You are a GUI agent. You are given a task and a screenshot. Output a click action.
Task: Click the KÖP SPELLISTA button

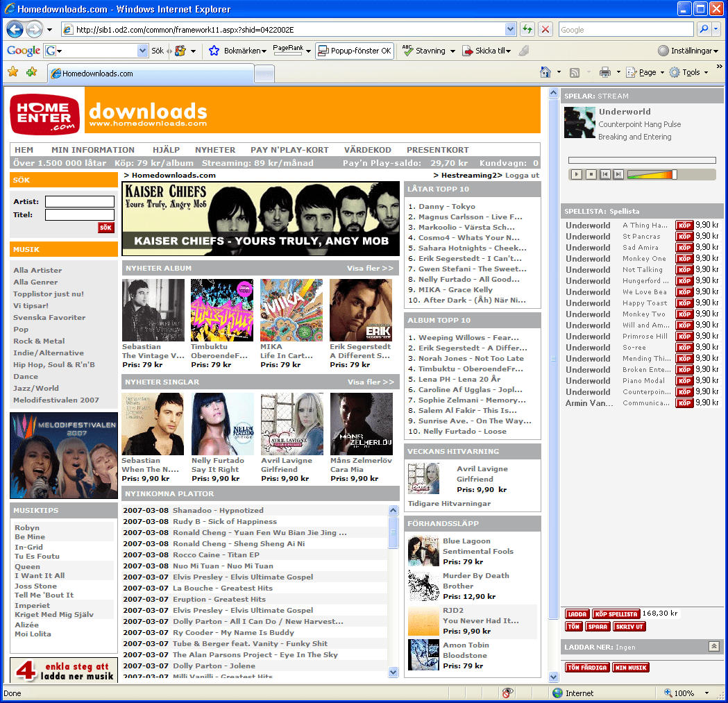pyautogui.click(x=616, y=614)
